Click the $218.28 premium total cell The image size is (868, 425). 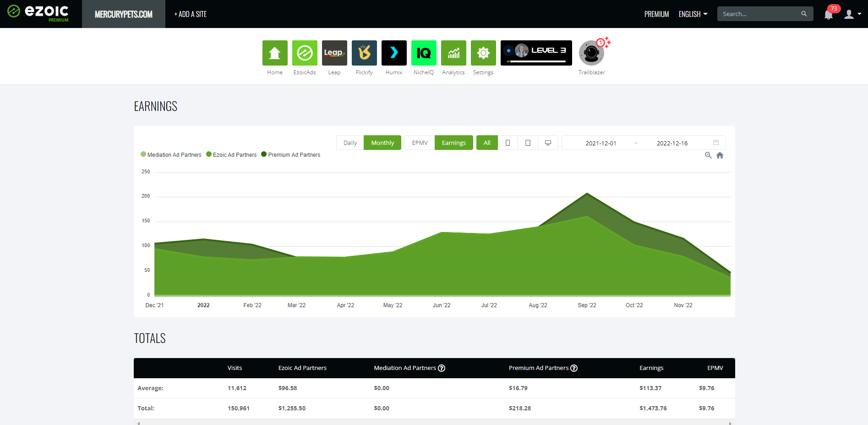520,408
